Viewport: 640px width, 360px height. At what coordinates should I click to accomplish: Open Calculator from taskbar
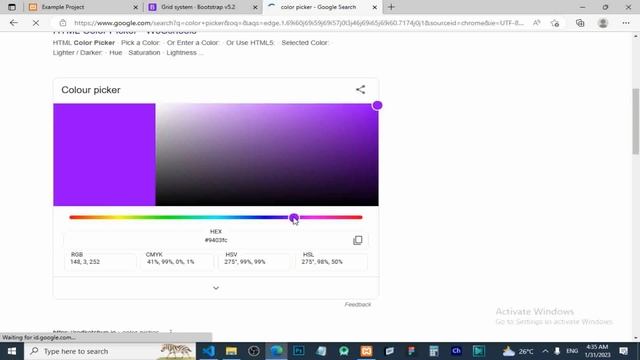[x=434, y=351]
